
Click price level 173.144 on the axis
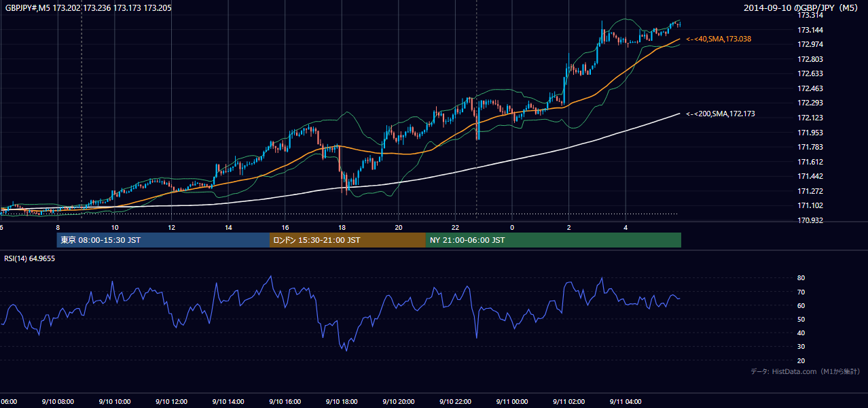tap(810, 30)
